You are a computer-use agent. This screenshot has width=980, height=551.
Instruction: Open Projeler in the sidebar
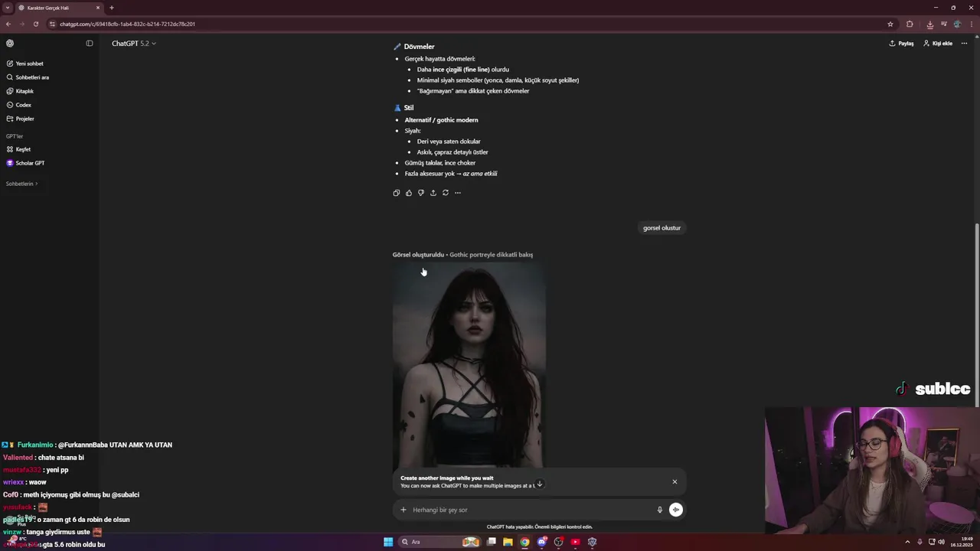point(24,119)
